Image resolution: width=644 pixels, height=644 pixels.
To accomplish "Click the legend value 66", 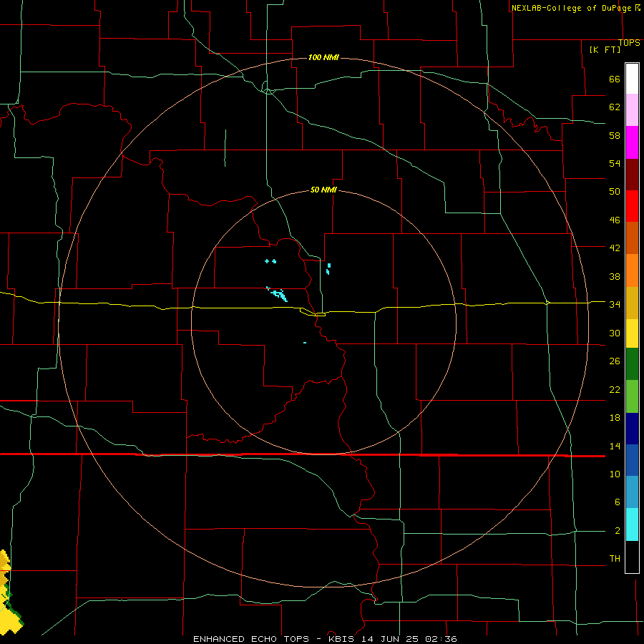I will [x=615, y=79].
